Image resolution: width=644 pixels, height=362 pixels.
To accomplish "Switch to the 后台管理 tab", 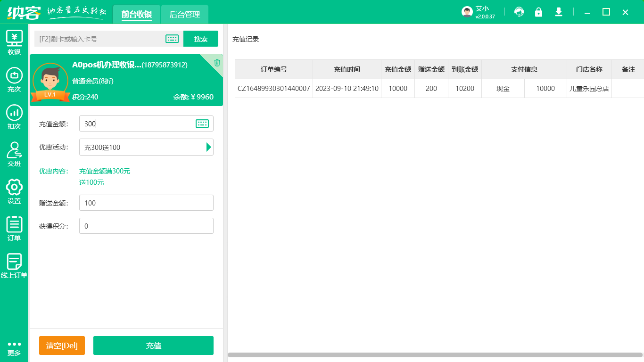I will 184,14.
